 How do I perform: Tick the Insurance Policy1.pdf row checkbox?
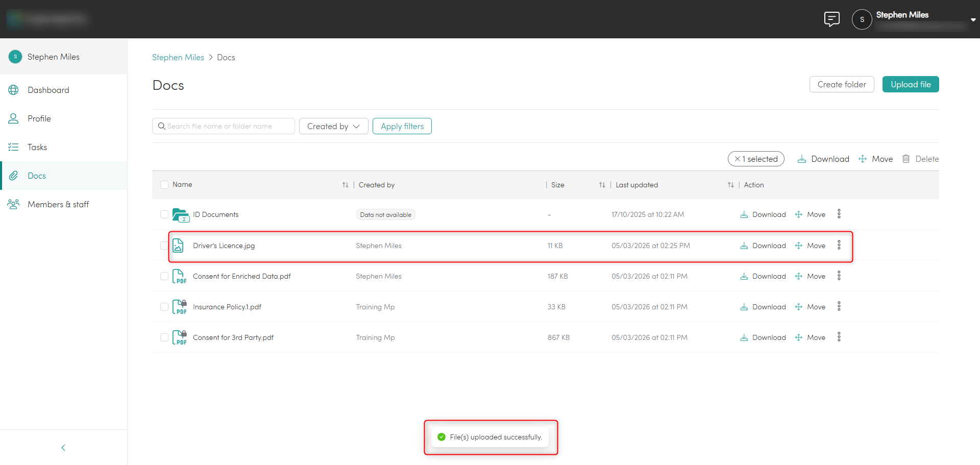pyautogui.click(x=164, y=307)
